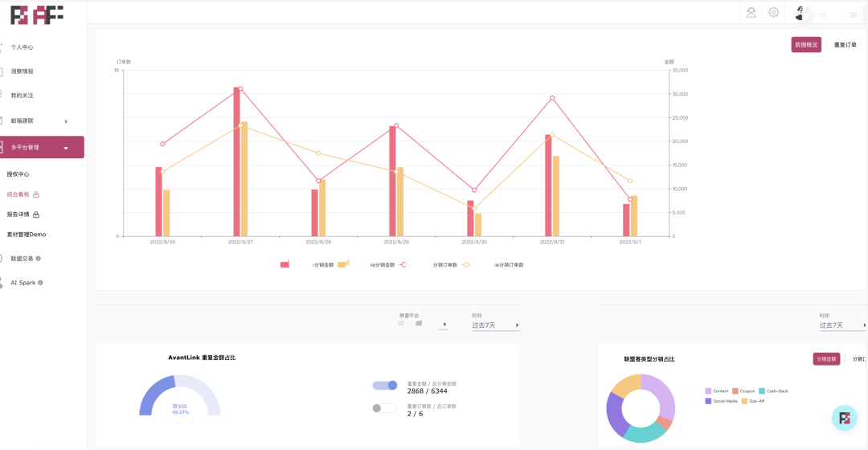Toggle Social Media legend swatch
This screenshot has height=450, width=868.
(708, 401)
